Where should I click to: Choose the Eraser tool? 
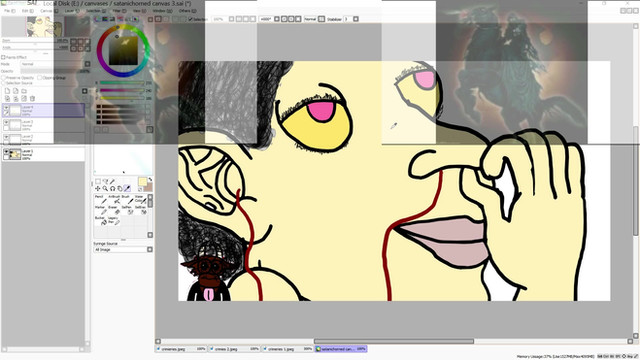coord(113,210)
